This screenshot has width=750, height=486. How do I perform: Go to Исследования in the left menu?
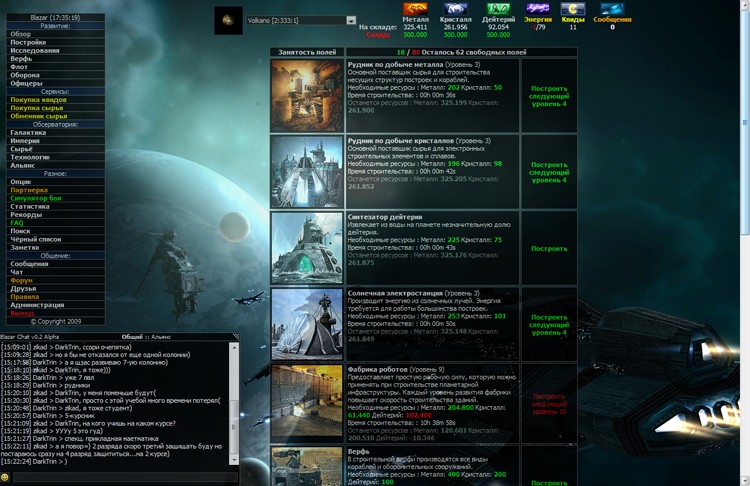pyautogui.click(x=35, y=51)
